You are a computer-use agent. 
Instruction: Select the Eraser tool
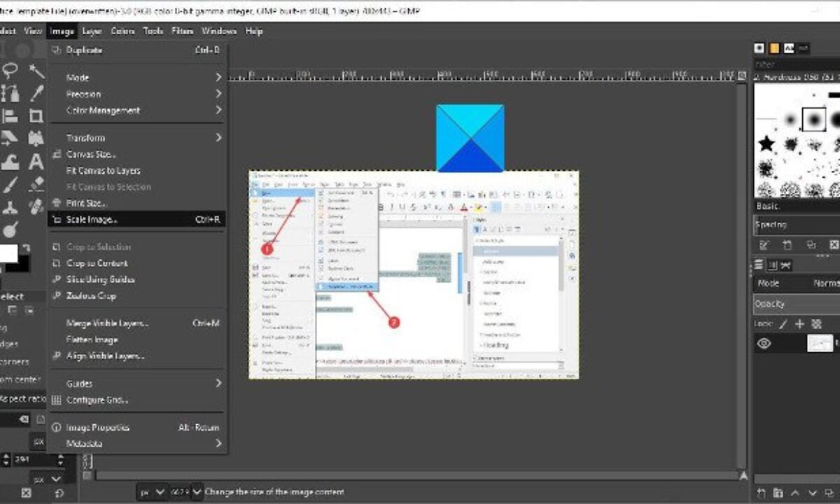(36, 185)
